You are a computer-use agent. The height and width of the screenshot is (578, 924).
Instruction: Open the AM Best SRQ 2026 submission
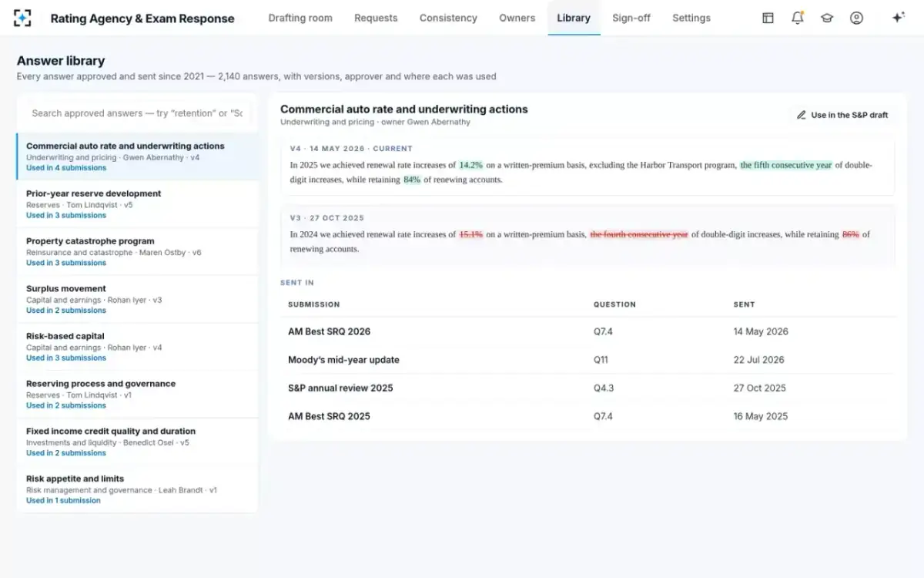329,331
